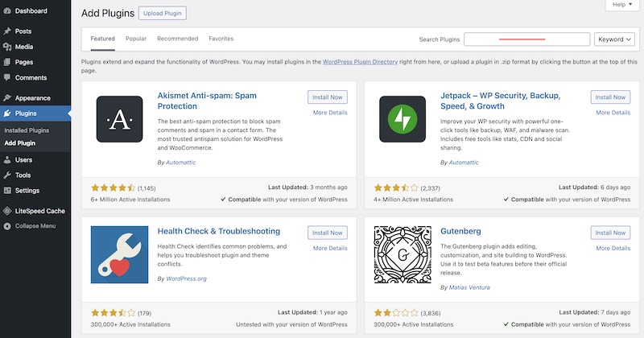Click the Posts pushpin icon
The height and width of the screenshot is (338, 644).
pos(7,31)
